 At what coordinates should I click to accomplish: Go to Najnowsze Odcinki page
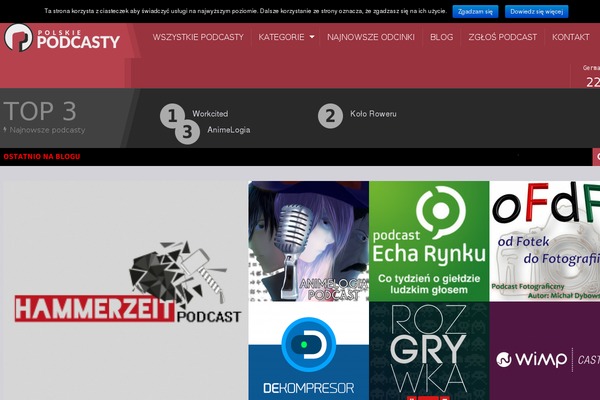[370, 37]
